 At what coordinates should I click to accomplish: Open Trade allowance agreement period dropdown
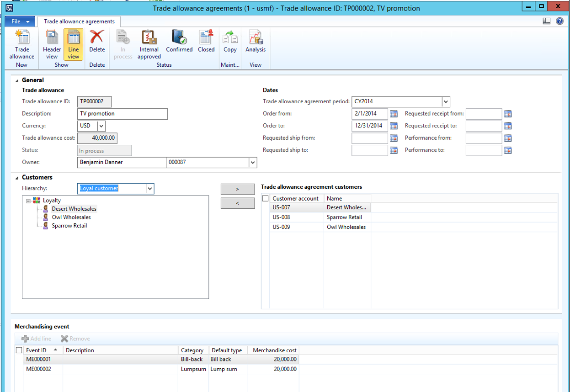pos(446,102)
